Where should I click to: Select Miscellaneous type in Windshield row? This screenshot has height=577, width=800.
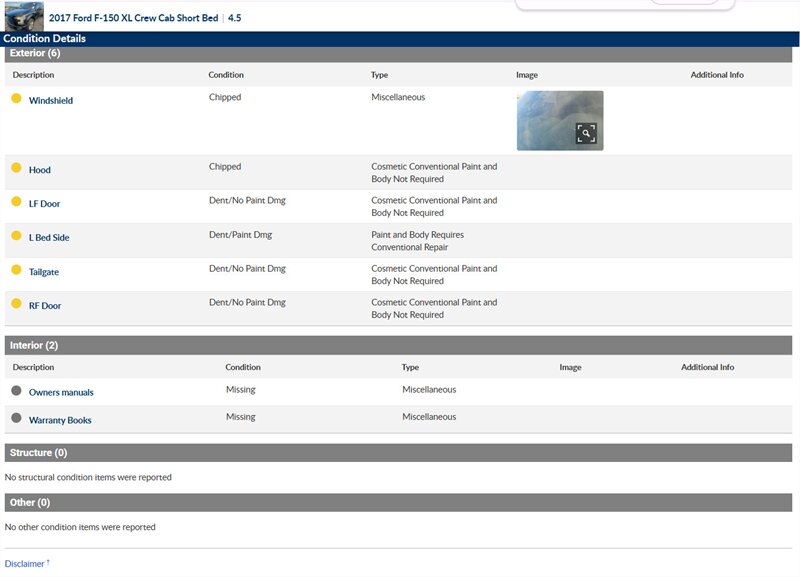(398, 97)
